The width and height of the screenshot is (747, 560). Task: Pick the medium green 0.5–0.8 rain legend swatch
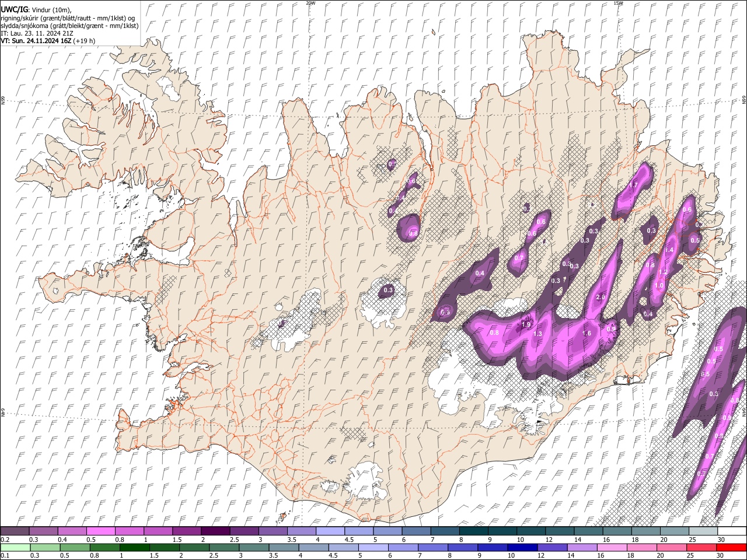(x=75, y=547)
